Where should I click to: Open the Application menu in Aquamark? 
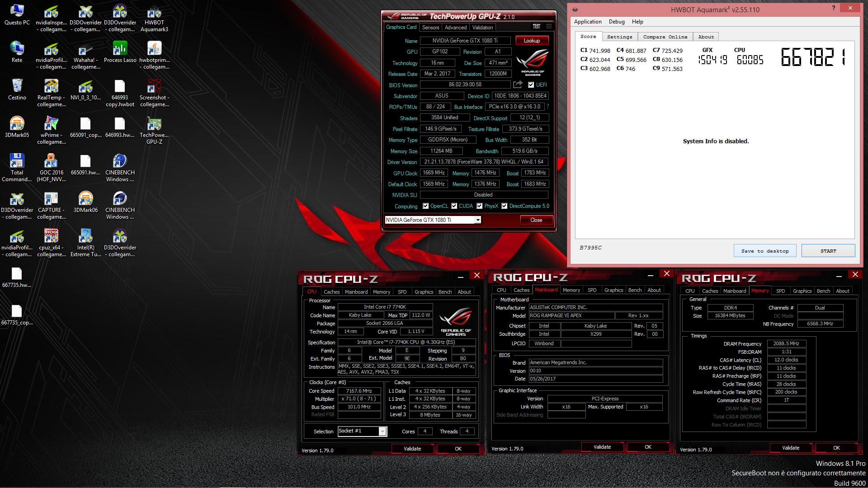(588, 22)
